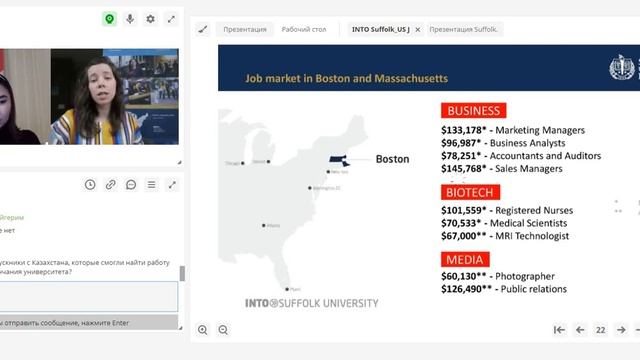Viewport: 640px width, 360px height.
Task: Zoom in on the slide
Action: coord(202,329)
